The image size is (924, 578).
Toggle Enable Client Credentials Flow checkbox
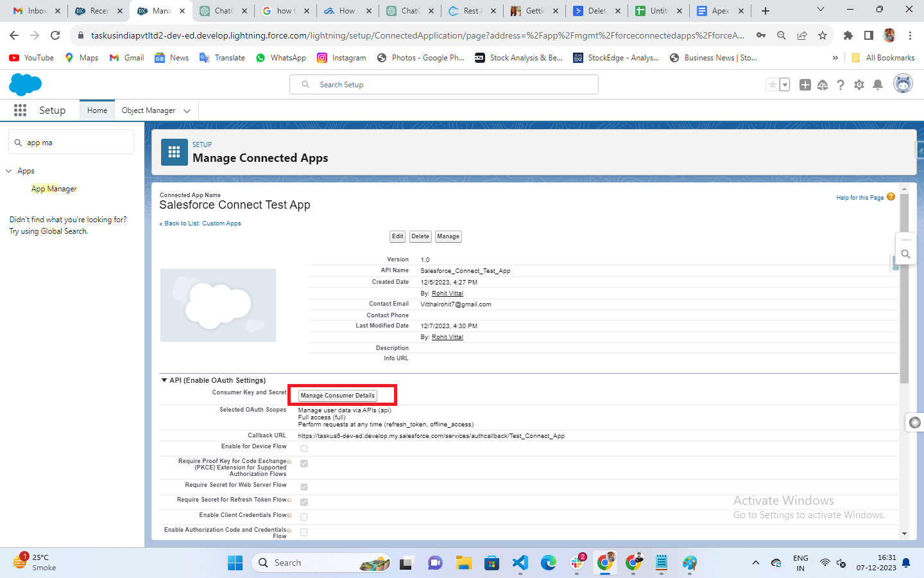click(x=304, y=516)
